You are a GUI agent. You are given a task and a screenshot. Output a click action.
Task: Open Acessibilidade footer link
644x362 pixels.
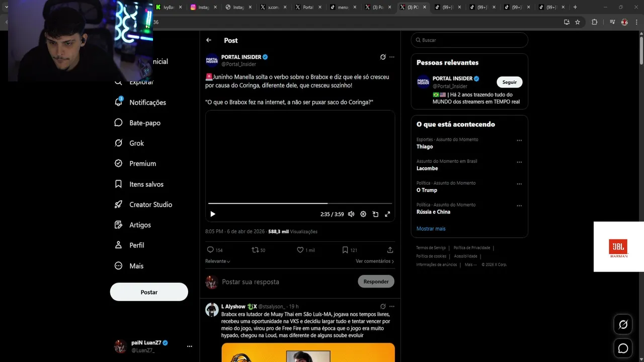point(465,256)
